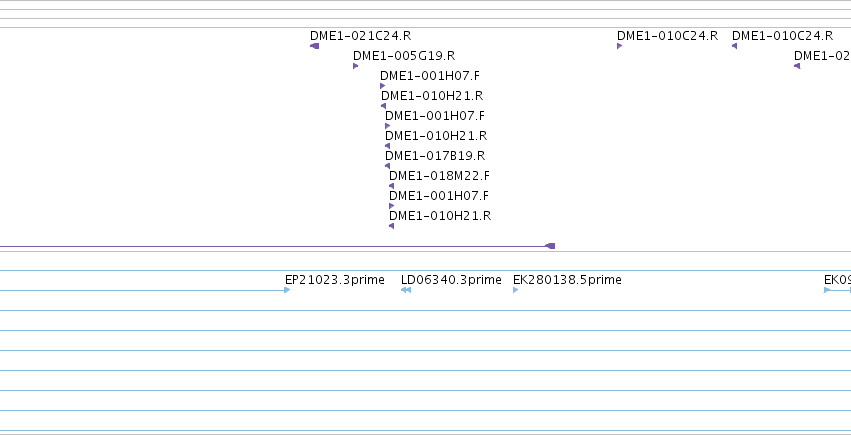
Task: Select DME1-001H07.F label directly below DME1-018M22.F
Action: pos(439,196)
